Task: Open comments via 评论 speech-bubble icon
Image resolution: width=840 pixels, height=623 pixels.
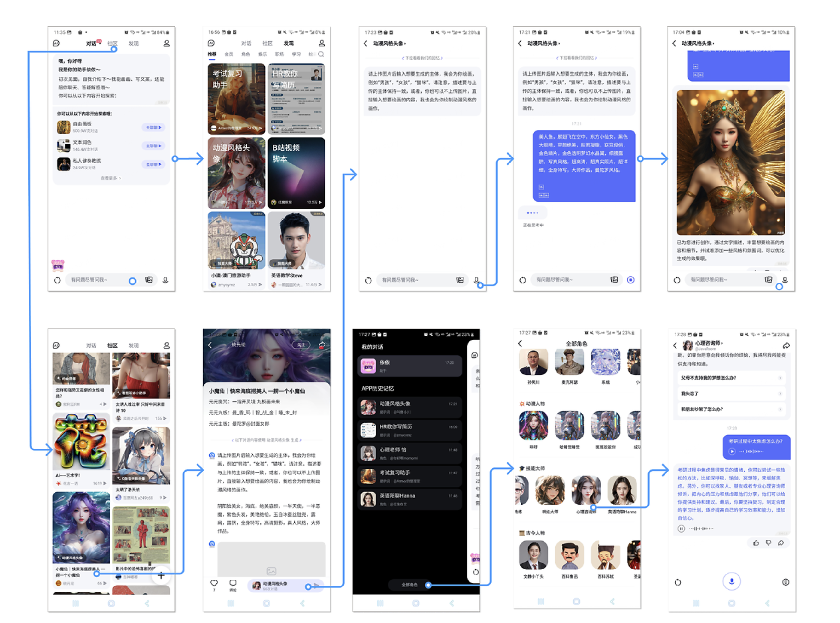Action: [233, 583]
